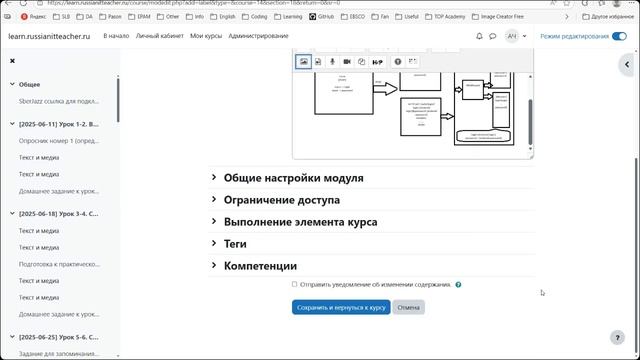The height and width of the screenshot is (360, 640).
Task: Click the help question mark button bottom right
Action: (x=618, y=338)
